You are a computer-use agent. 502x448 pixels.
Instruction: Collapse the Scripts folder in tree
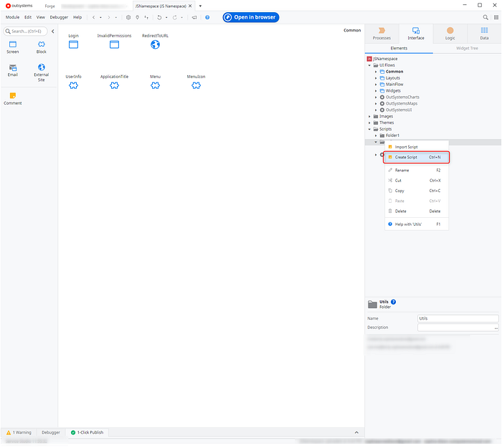coord(370,129)
